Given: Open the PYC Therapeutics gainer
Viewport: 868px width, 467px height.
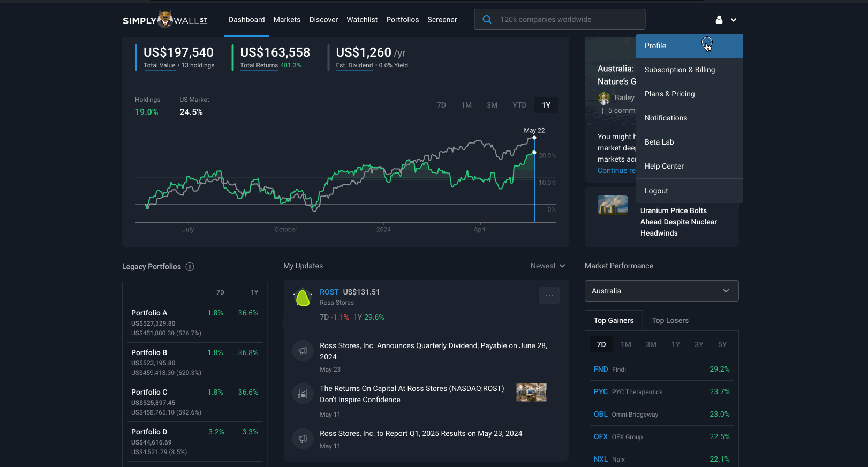Looking at the screenshot, I should (661, 391).
